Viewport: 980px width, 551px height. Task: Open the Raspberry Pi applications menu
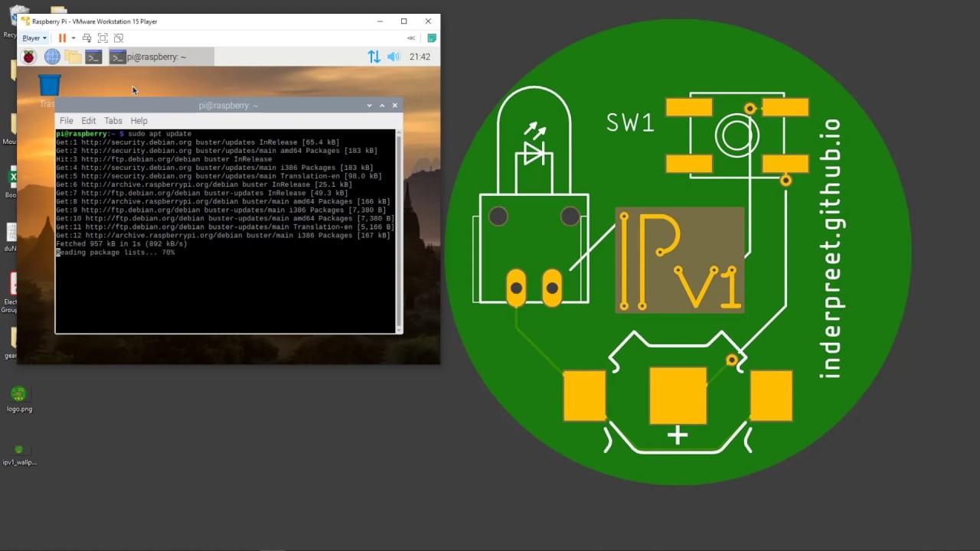(x=29, y=57)
